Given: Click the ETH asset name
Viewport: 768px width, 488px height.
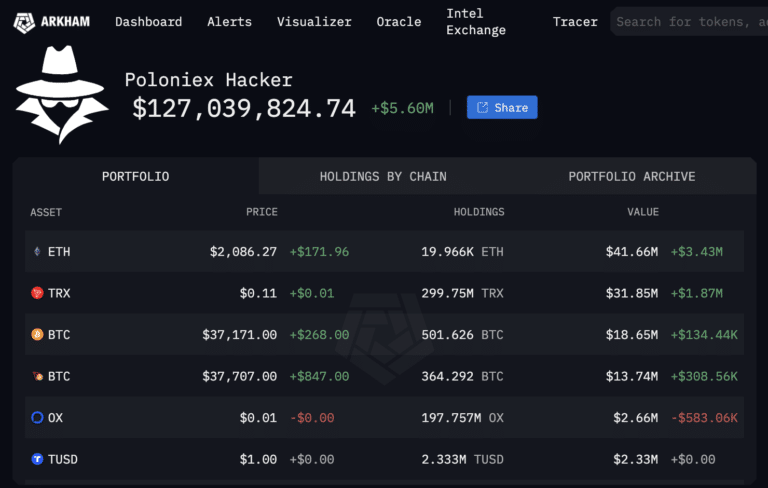Looking at the screenshot, I should pos(59,252).
